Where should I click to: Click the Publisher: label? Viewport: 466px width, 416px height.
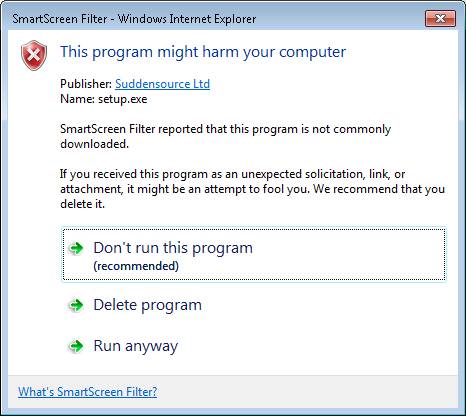coord(86,84)
